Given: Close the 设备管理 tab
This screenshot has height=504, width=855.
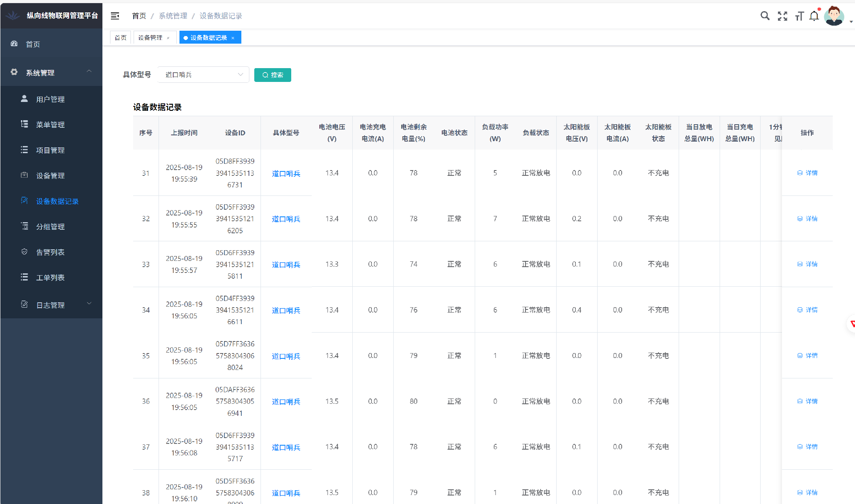Looking at the screenshot, I should point(168,38).
